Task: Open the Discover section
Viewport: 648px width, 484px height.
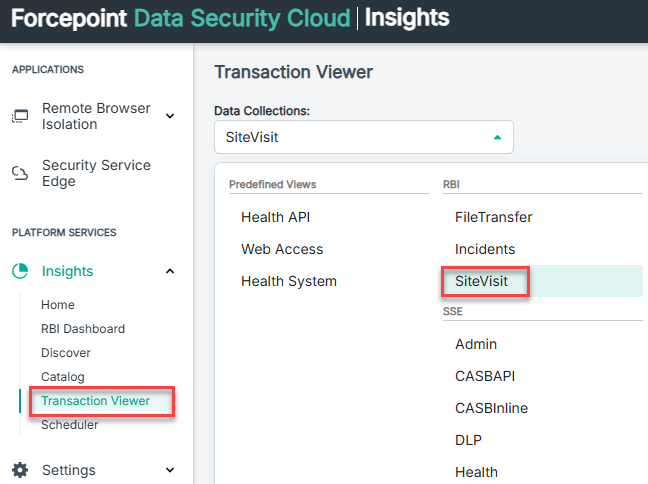Action: coord(66,353)
